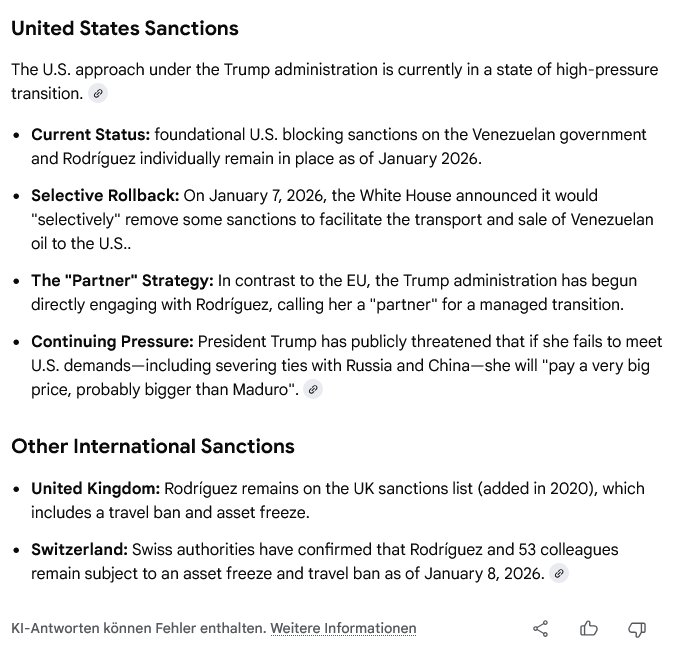
Task: Give the answer a thumbs up
Action: click(589, 629)
